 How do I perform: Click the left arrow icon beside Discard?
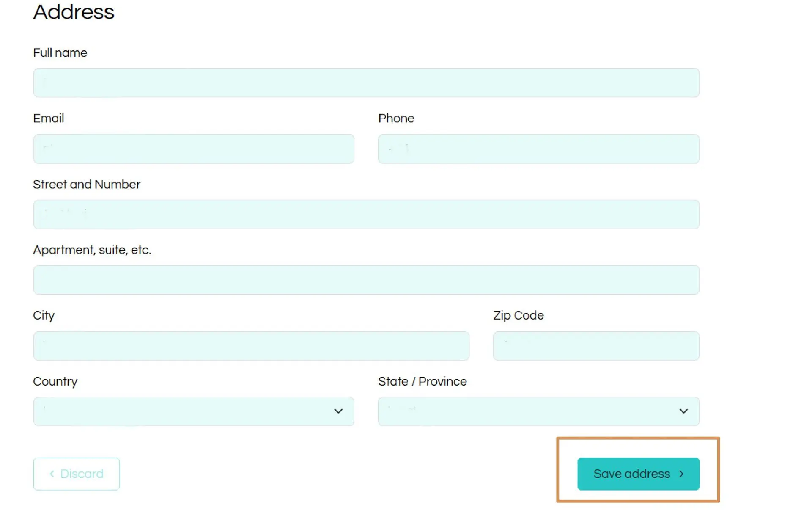52,474
